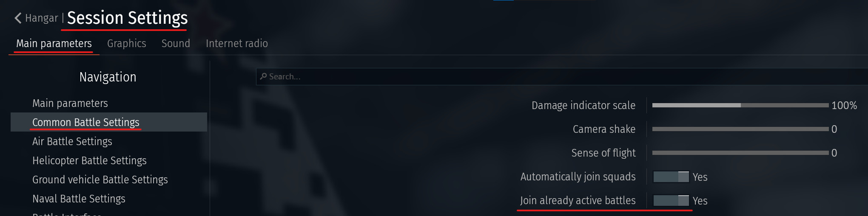
Task: Toggle Automatically join squads switch
Action: pyautogui.click(x=671, y=177)
